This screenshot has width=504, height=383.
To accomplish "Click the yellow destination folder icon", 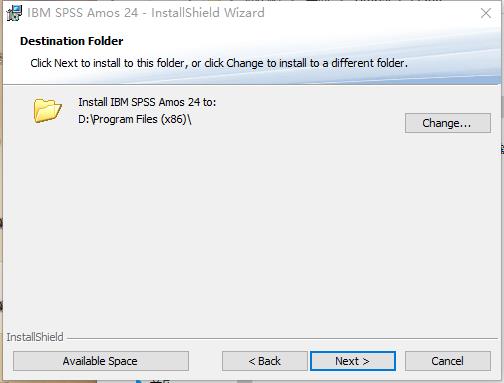I will coord(47,110).
